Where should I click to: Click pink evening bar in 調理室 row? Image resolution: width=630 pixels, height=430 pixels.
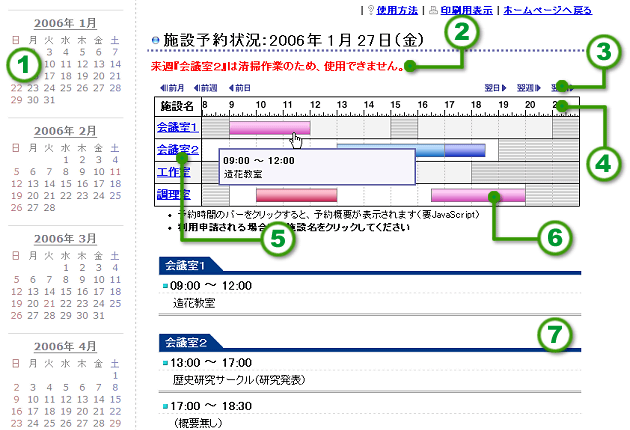477,194
